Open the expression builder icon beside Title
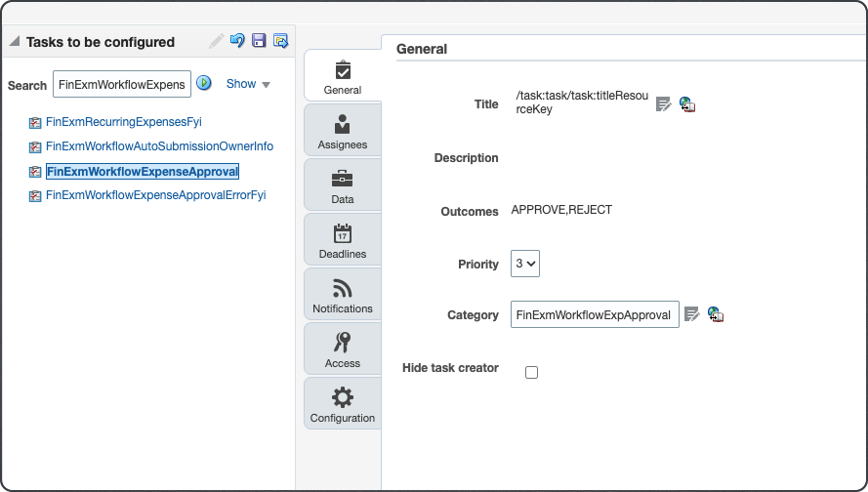868x492 pixels. [x=663, y=103]
